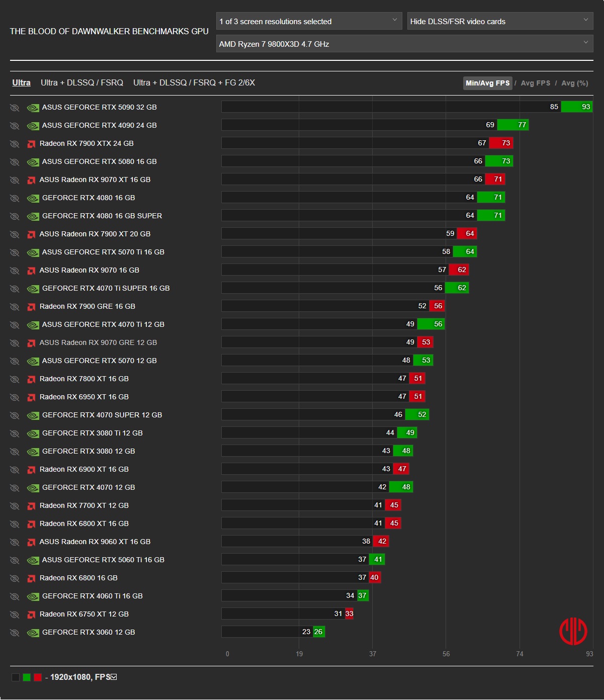Click NVIDIA logo beside GEFORCE RTX 4060 Ti 16 GB
This screenshot has width=604, height=700.
coord(33,596)
